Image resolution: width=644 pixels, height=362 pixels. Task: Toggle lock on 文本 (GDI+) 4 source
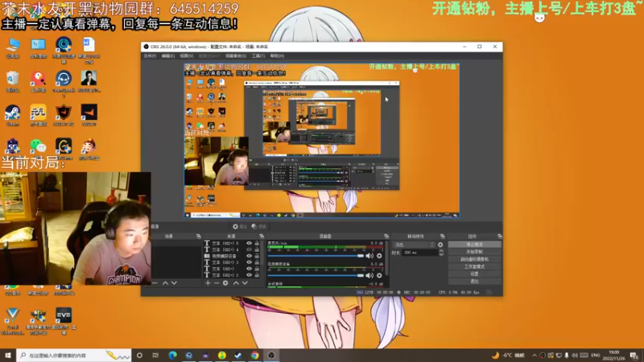257,249
